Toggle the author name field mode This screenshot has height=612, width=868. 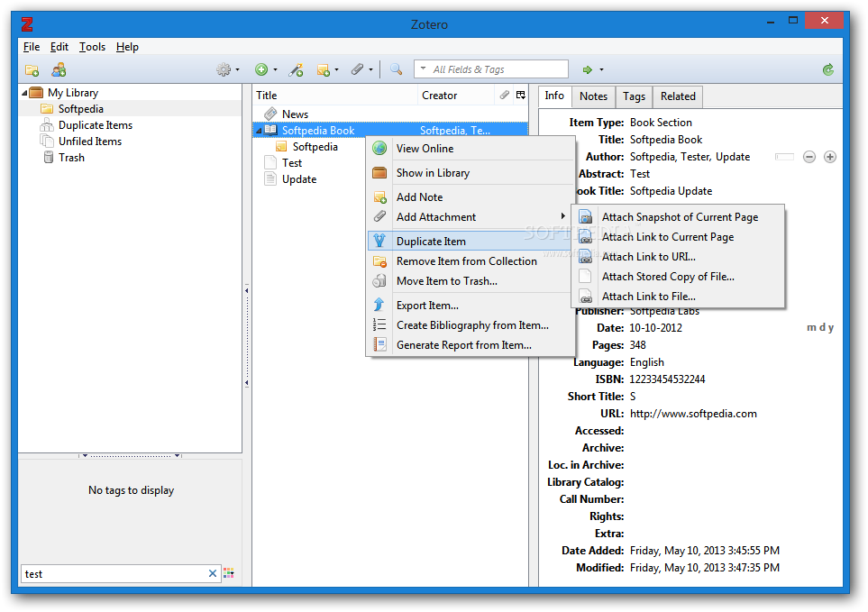[x=784, y=157]
